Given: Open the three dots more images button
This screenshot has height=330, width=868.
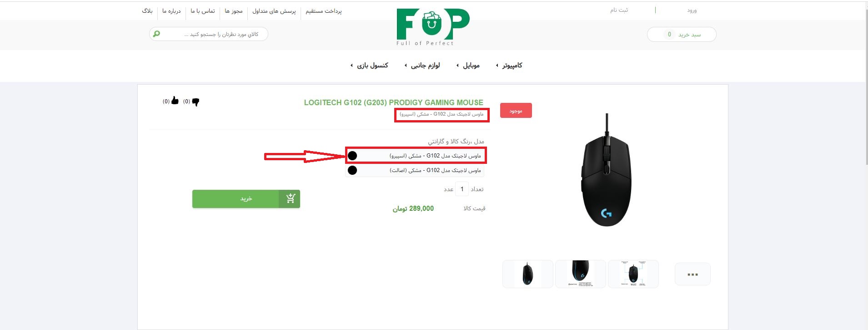Looking at the screenshot, I should pyautogui.click(x=692, y=274).
